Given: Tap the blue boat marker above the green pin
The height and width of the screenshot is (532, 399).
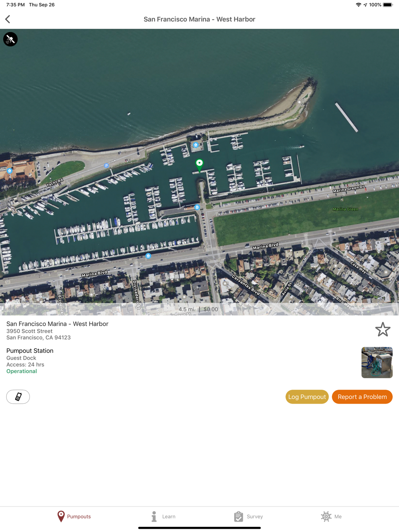Looking at the screenshot, I should pos(196,145).
